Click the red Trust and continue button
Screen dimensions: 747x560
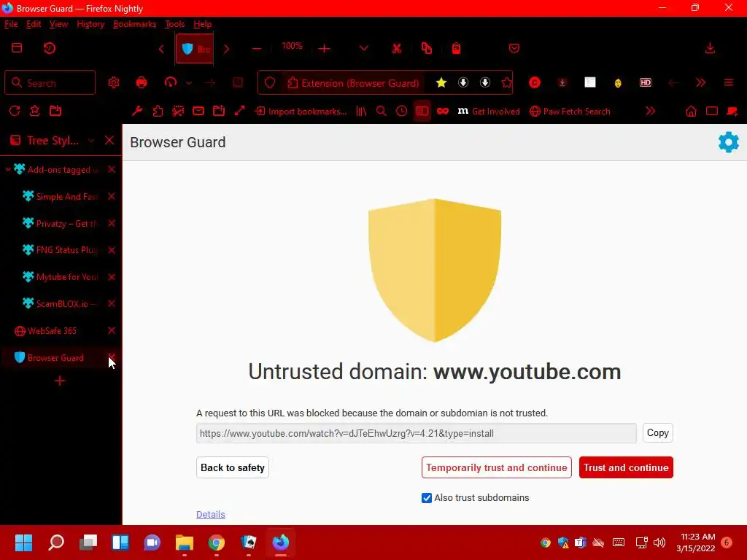[x=626, y=467]
